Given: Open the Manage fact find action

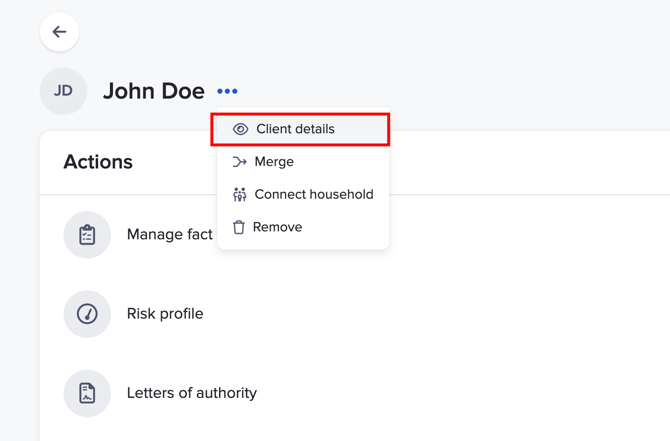Looking at the screenshot, I should pyautogui.click(x=169, y=235).
